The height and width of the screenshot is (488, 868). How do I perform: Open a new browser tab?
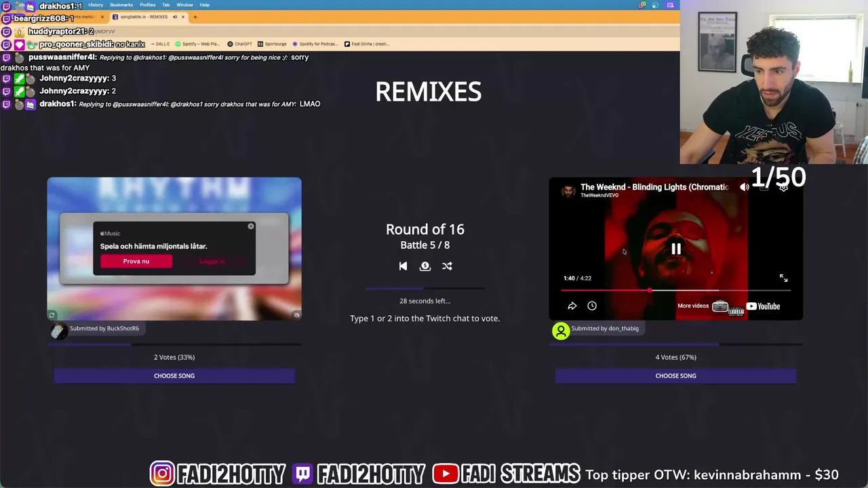point(195,17)
